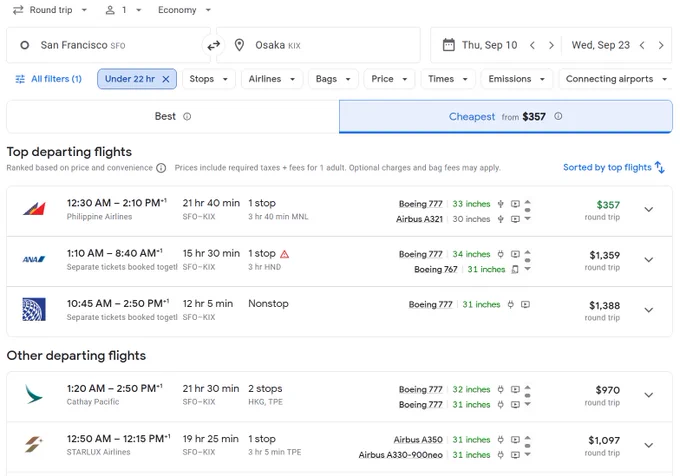
Task: Click power icon on STARLUX A330-900neo
Action: click(500, 455)
